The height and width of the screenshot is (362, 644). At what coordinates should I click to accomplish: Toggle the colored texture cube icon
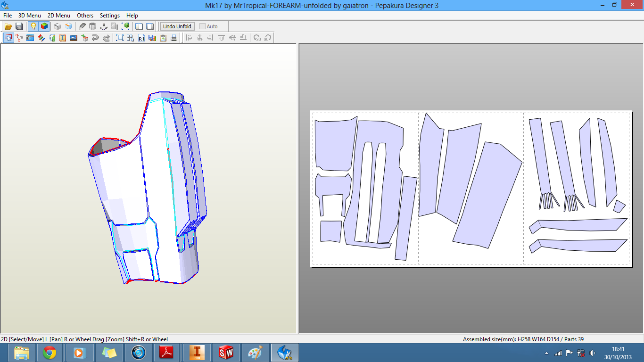pyautogui.click(x=44, y=26)
